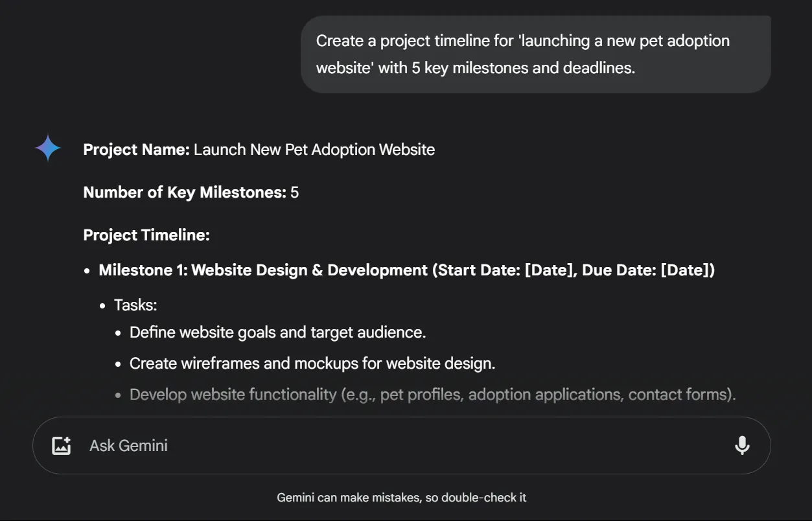Viewport: 812px width, 521px height.
Task: Click the Develop website functionality item
Action: [x=433, y=395]
